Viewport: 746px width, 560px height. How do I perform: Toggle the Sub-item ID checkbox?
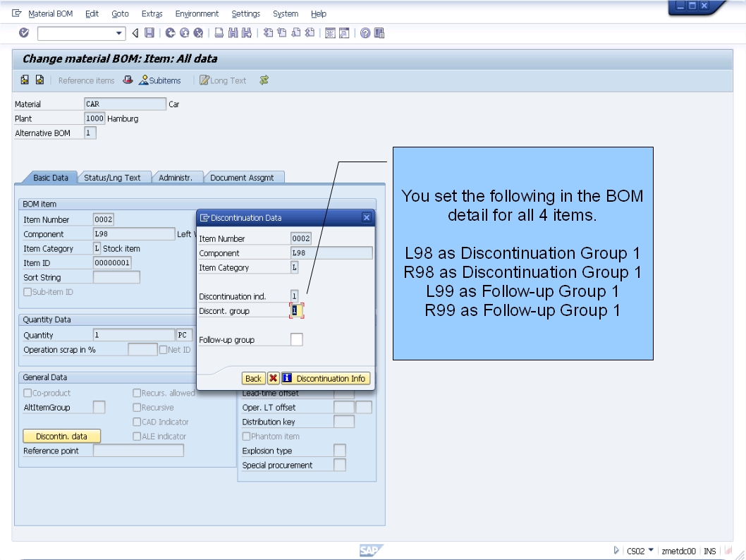pyautogui.click(x=27, y=292)
